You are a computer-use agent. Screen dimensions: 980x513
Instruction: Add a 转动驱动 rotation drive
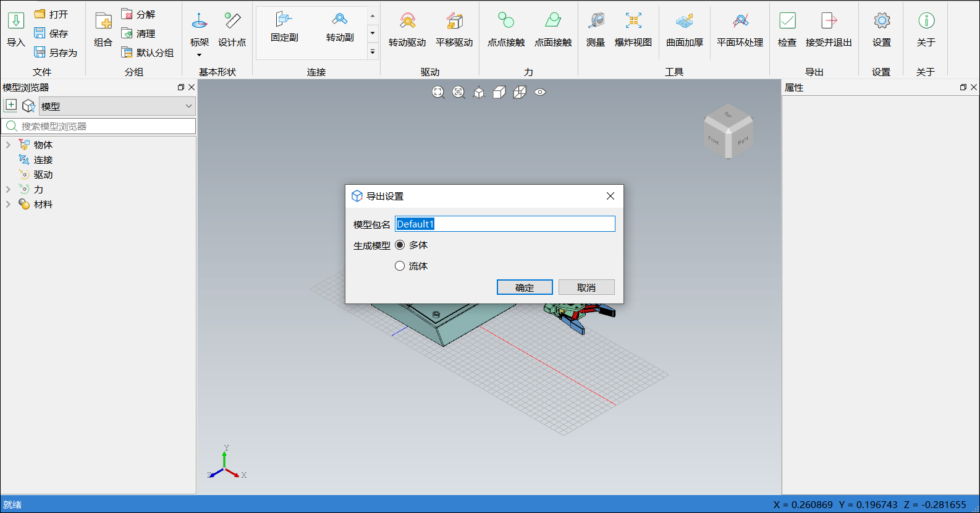(407, 29)
